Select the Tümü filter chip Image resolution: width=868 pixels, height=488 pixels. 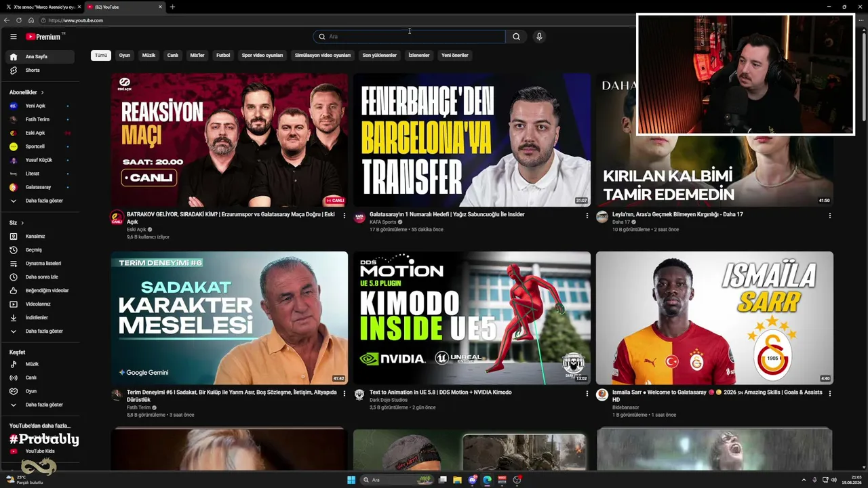(x=101, y=56)
